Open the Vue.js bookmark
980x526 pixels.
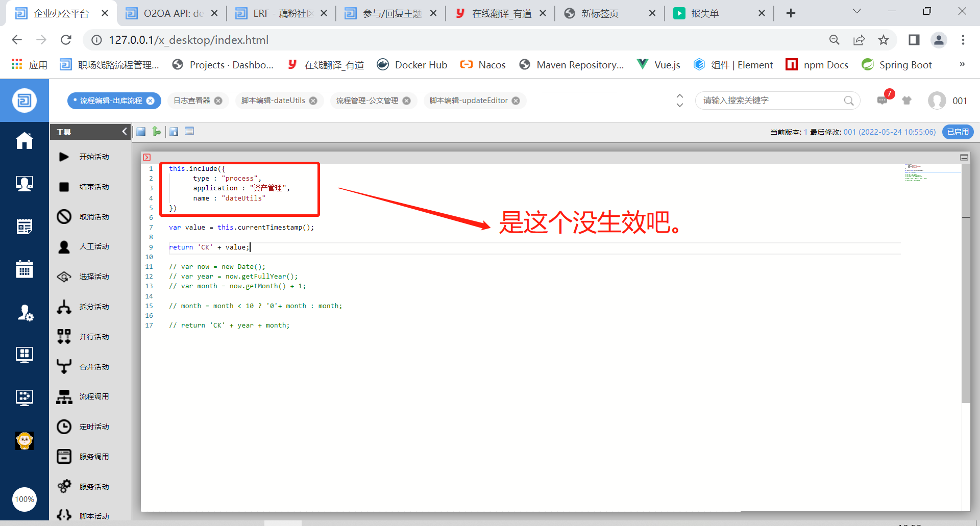(x=659, y=65)
